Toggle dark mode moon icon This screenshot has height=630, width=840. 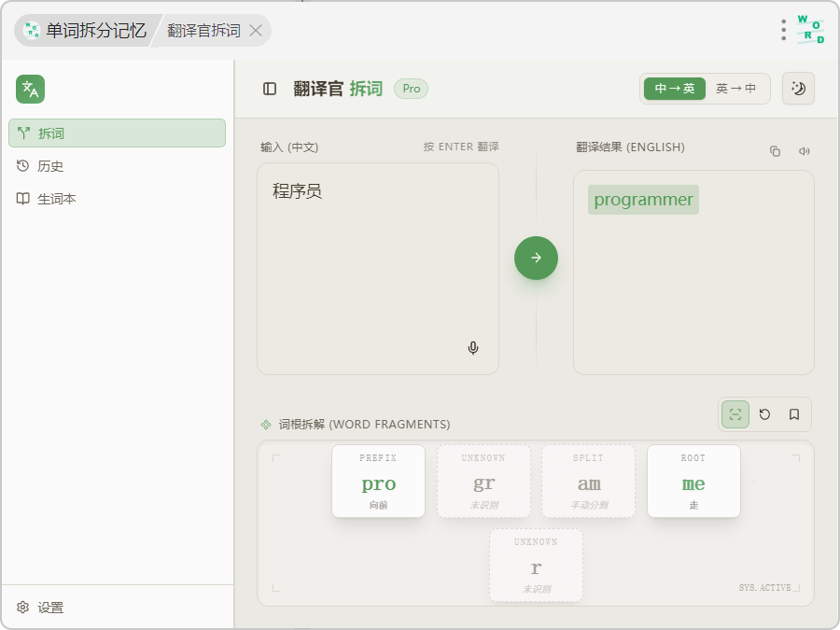click(x=798, y=89)
